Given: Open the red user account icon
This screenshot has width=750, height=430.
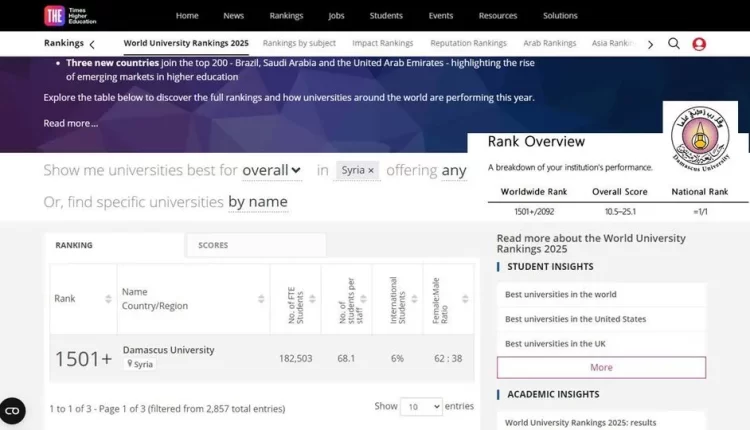Looking at the screenshot, I should [x=699, y=44].
